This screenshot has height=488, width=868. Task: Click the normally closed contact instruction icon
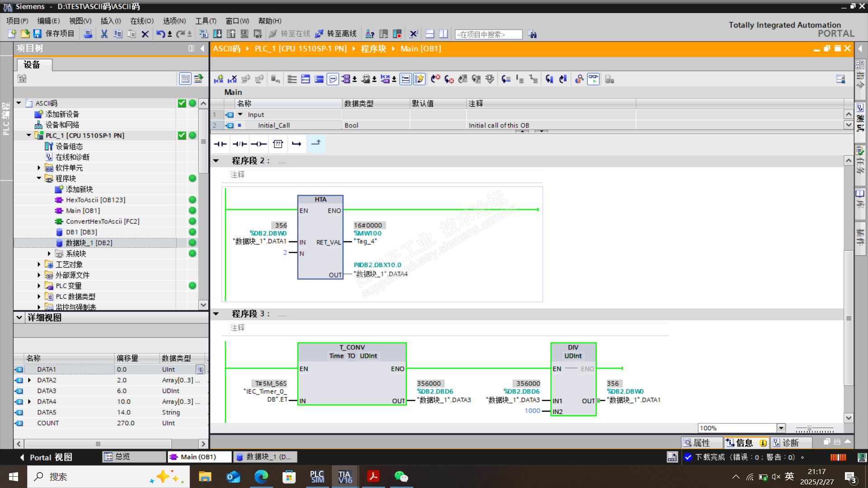[240, 144]
